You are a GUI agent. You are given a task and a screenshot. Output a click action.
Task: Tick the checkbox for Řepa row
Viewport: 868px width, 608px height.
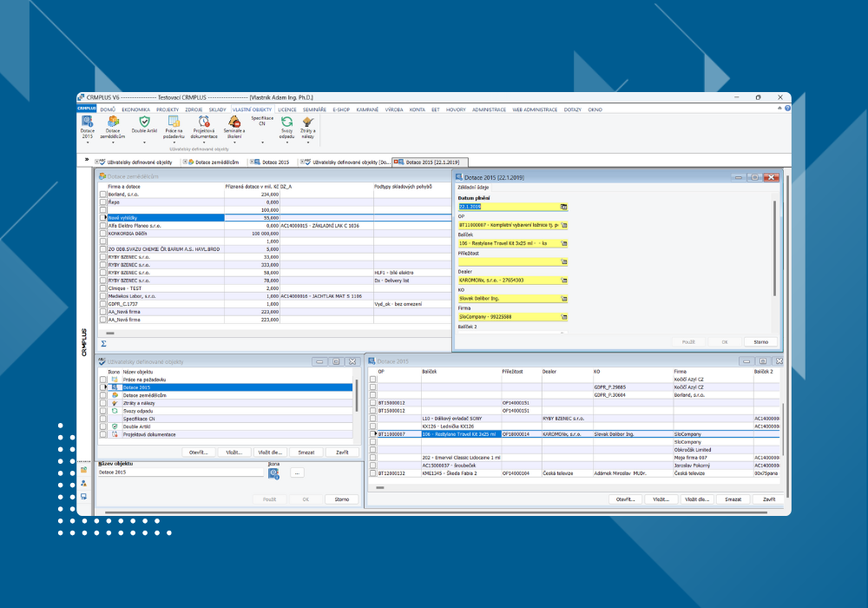coord(103,202)
